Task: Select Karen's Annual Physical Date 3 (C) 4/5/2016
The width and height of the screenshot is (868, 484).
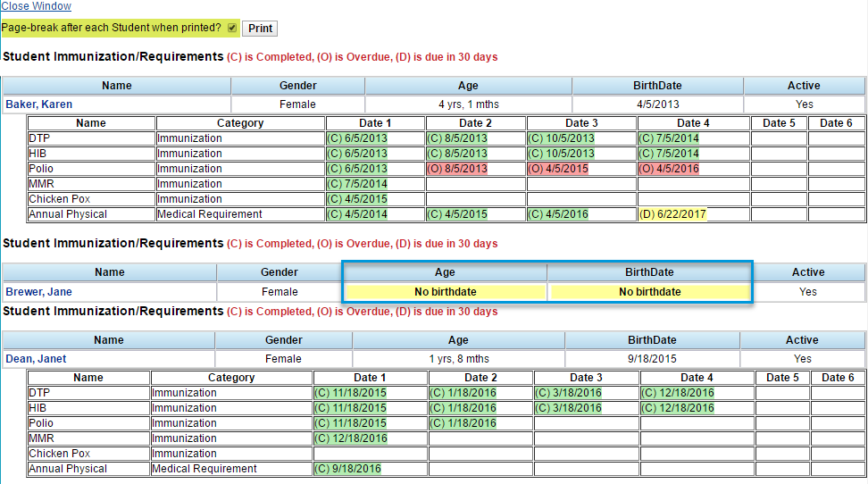Action: [x=558, y=213]
